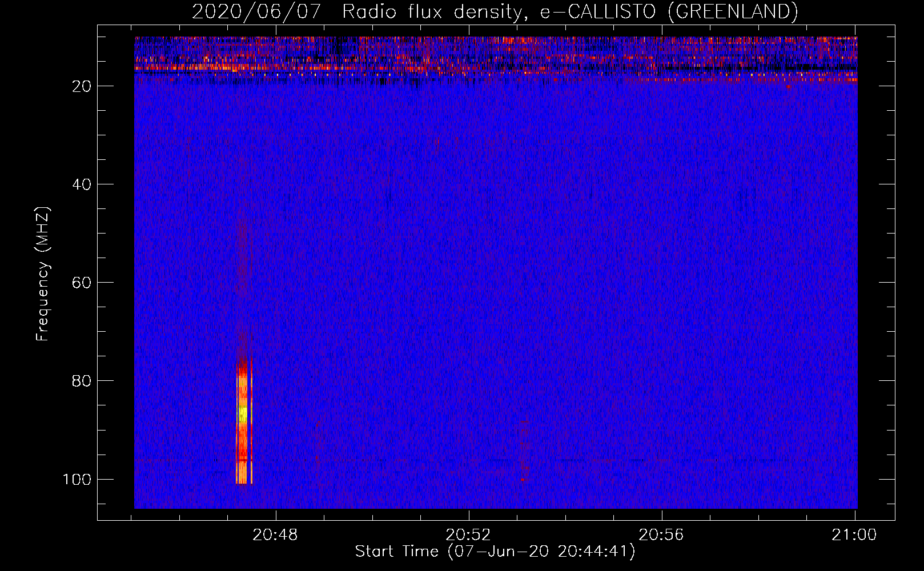Select the 20 MHz frequency tick label
The width and height of the screenshot is (924, 571).
point(82,86)
